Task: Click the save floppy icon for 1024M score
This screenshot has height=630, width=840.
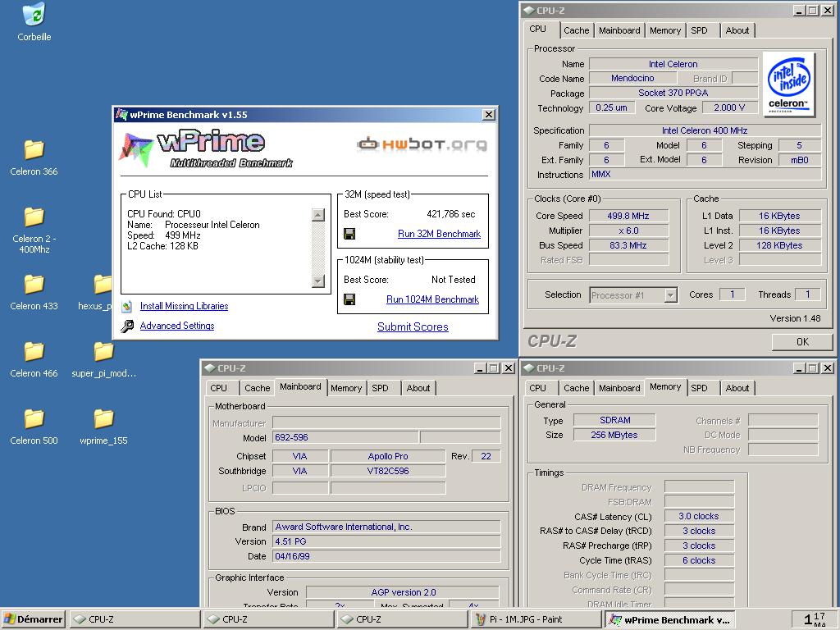Action: 349,299
